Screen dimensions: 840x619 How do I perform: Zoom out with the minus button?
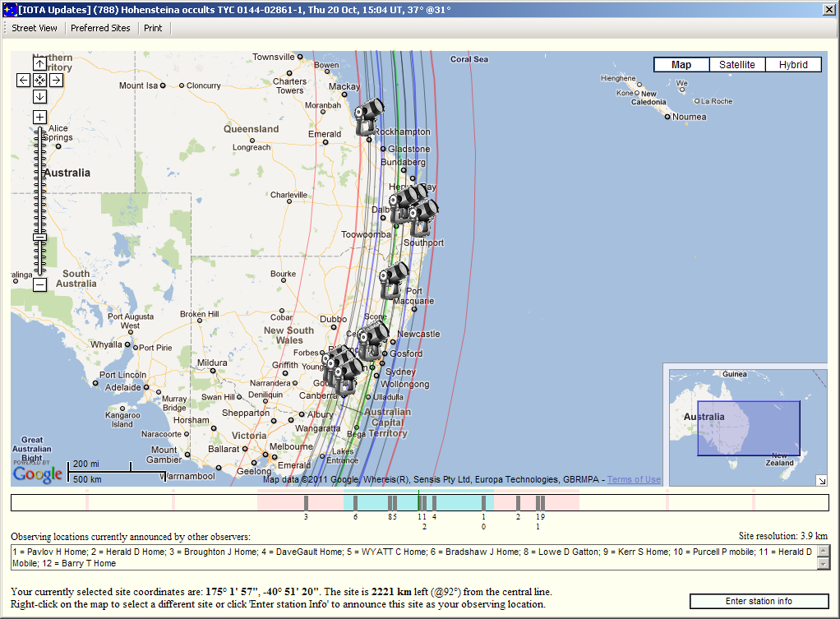(x=39, y=284)
